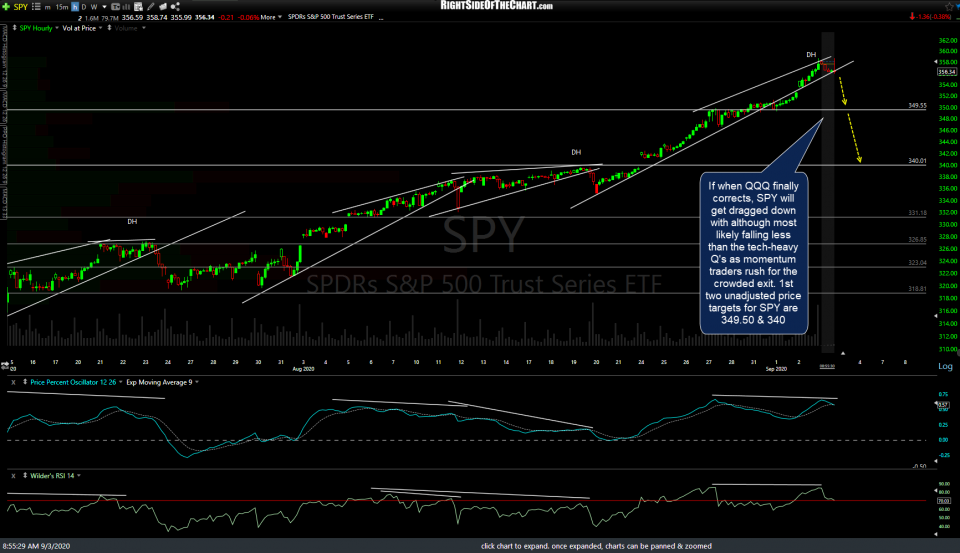Screen dimensions: 960x553
Task: Click the price-scale marker arrow beside 358.00
Action: [x=935, y=62]
